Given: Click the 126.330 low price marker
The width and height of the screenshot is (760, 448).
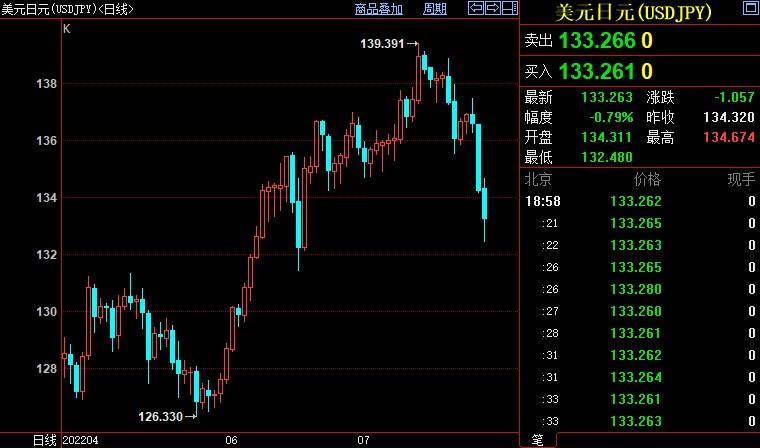Looking at the screenshot, I should pyautogui.click(x=160, y=415).
